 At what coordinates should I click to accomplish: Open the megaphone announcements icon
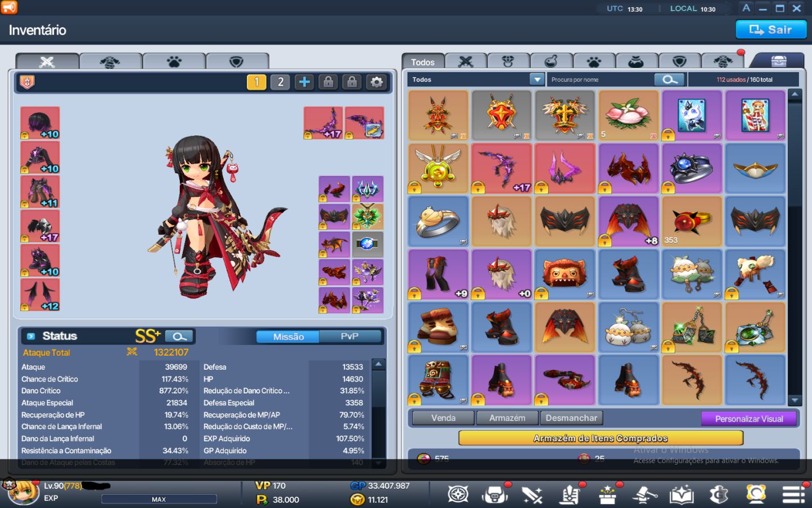click(x=10, y=7)
